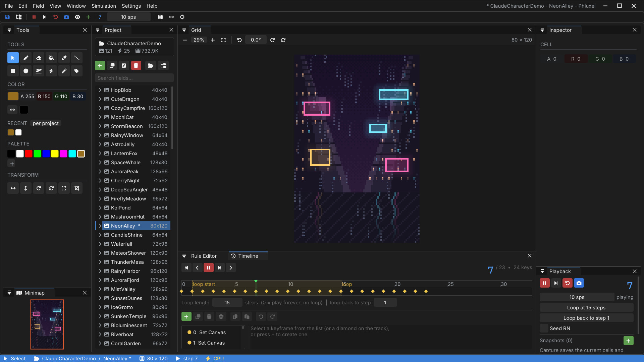The width and height of the screenshot is (644, 362).
Task: Toggle the eye visibility icon in toolbar
Action: (x=77, y=17)
